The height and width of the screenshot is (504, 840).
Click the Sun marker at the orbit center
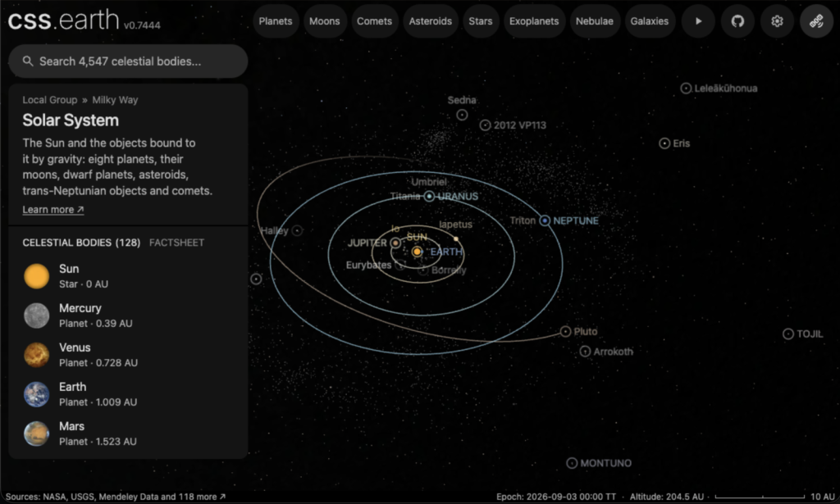pyautogui.click(x=417, y=252)
